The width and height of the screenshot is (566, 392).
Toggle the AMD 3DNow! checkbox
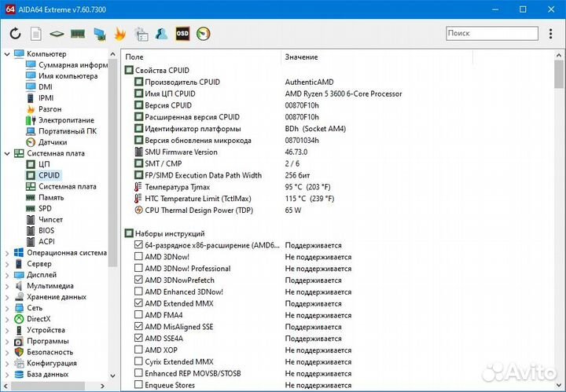pyautogui.click(x=138, y=256)
